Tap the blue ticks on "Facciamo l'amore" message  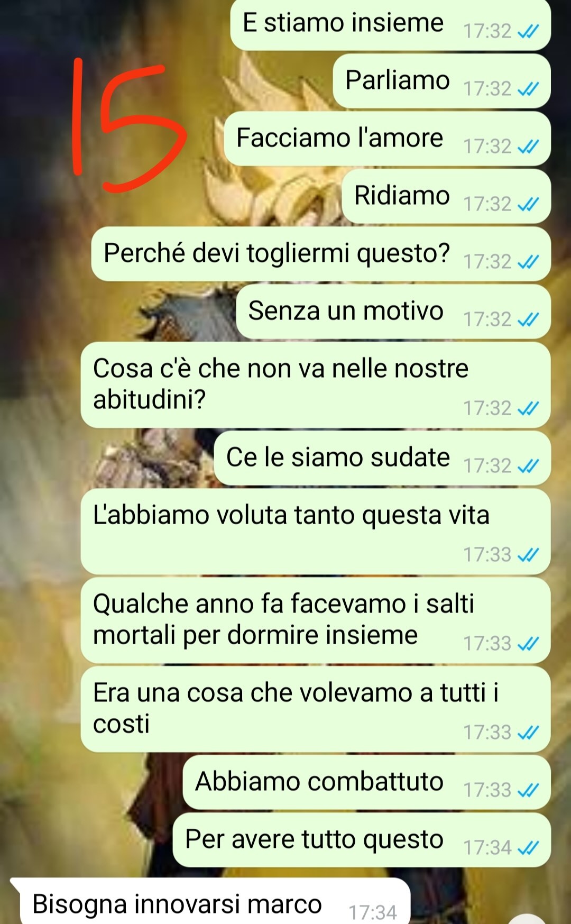click(528, 147)
